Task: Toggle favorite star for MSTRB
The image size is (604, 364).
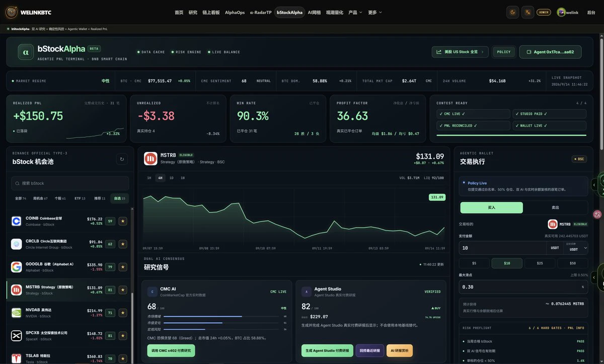Action: (x=123, y=290)
